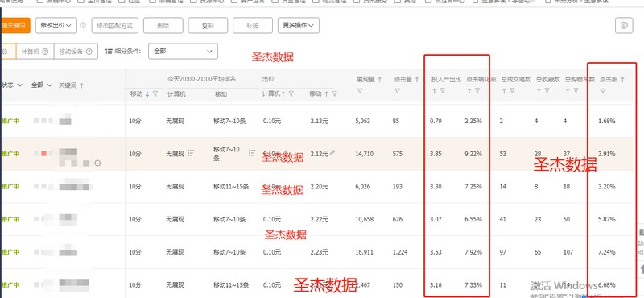This screenshot has height=298, width=644.
Task: Click orange 添加关键词 button
Action: tap(15, 26)
